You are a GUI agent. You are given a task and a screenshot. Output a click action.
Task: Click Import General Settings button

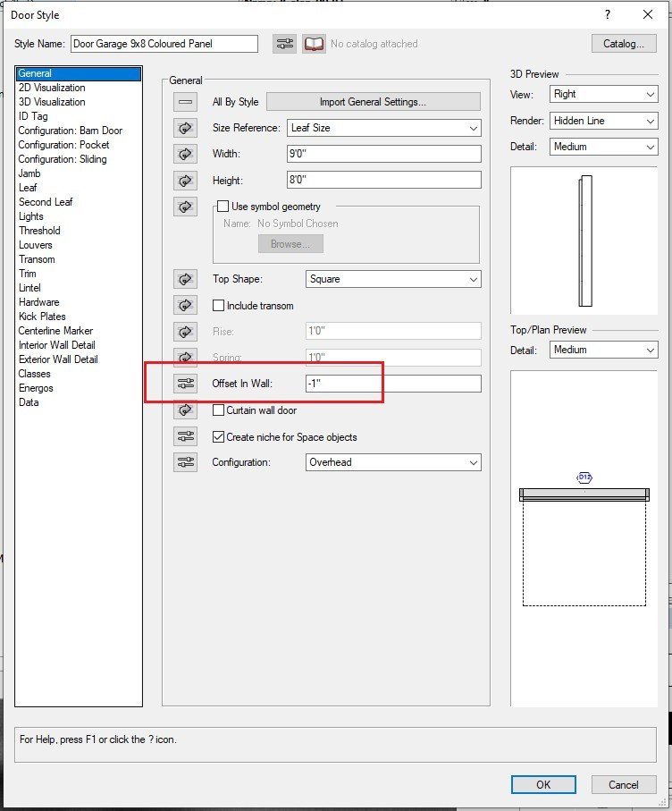(374, 102)
